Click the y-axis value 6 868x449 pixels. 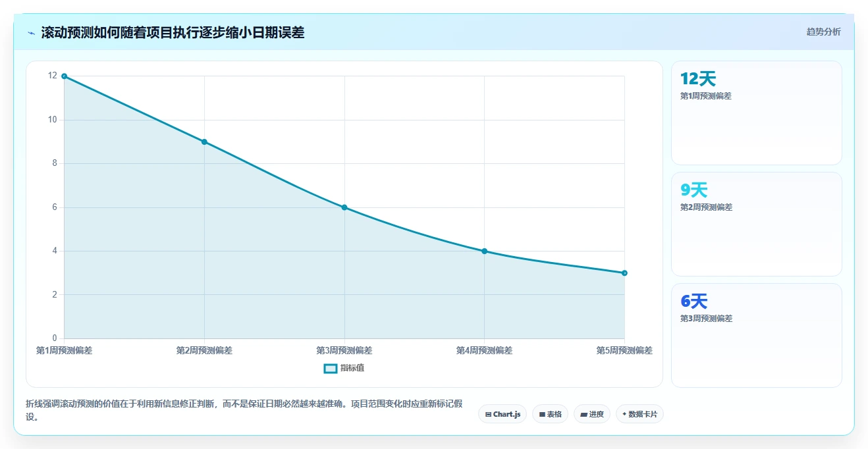pos(55,207)
